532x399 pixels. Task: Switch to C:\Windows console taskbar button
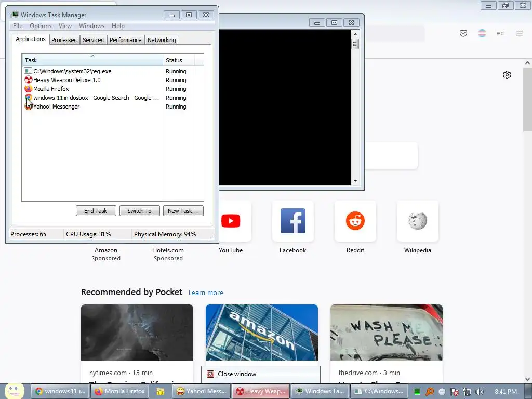[379, 391]
